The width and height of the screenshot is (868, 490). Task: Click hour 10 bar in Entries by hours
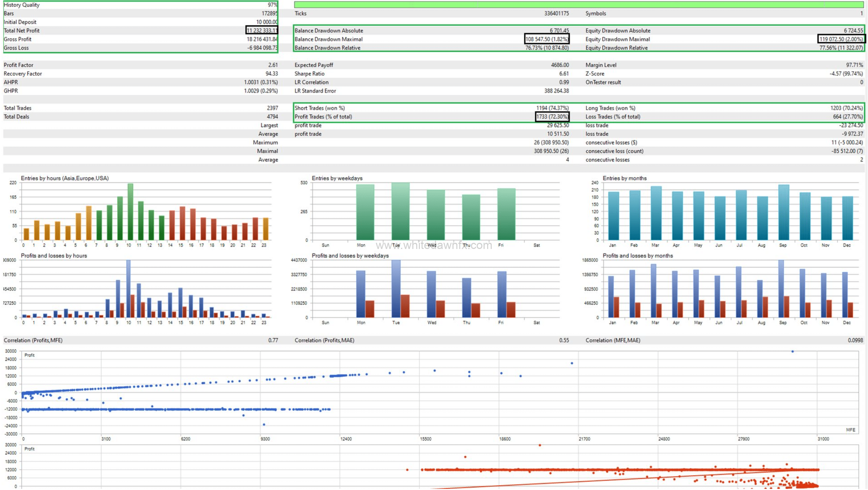(130, 212)
